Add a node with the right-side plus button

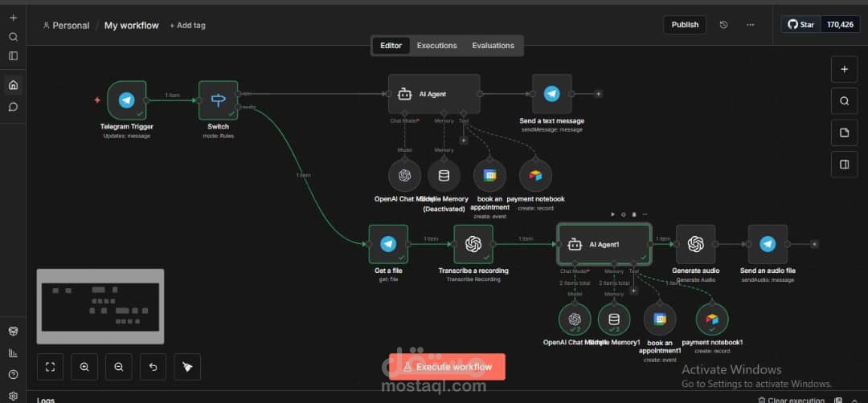pyautogui.click(x=844, y=69)
